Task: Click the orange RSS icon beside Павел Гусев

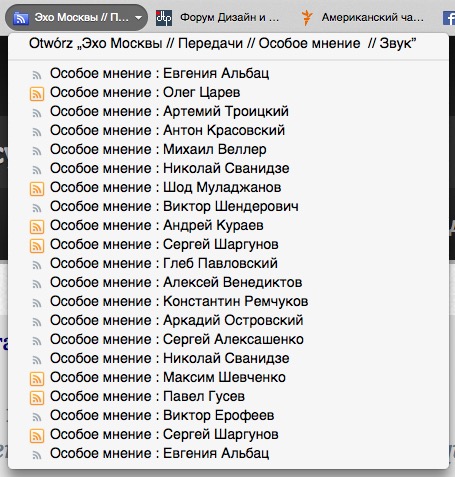Action: (x=37, y=398)
